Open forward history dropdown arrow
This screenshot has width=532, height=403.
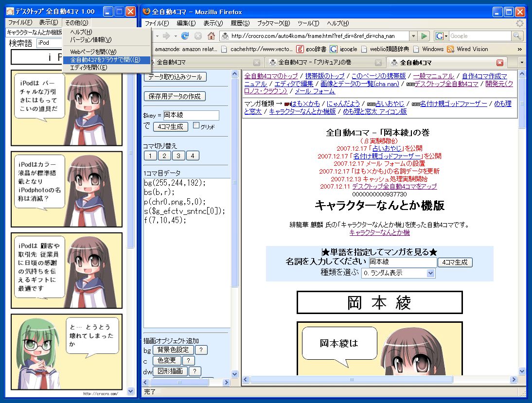pos(176,35)
